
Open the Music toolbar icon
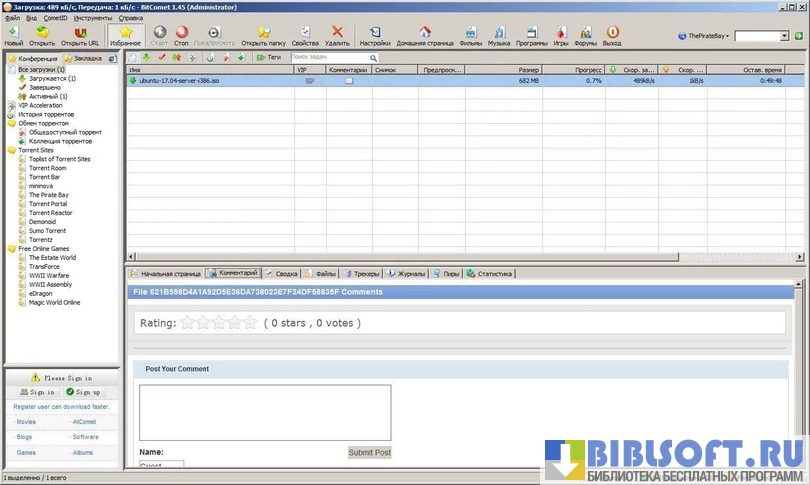coord(498,35)
